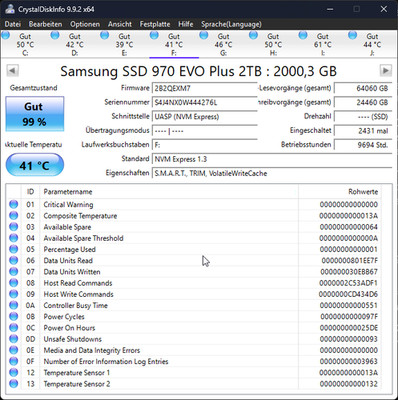This screenshot has height=400, width=398.
Task: Click the blue status icon for Critical Warning
Action: pos(14,204)
